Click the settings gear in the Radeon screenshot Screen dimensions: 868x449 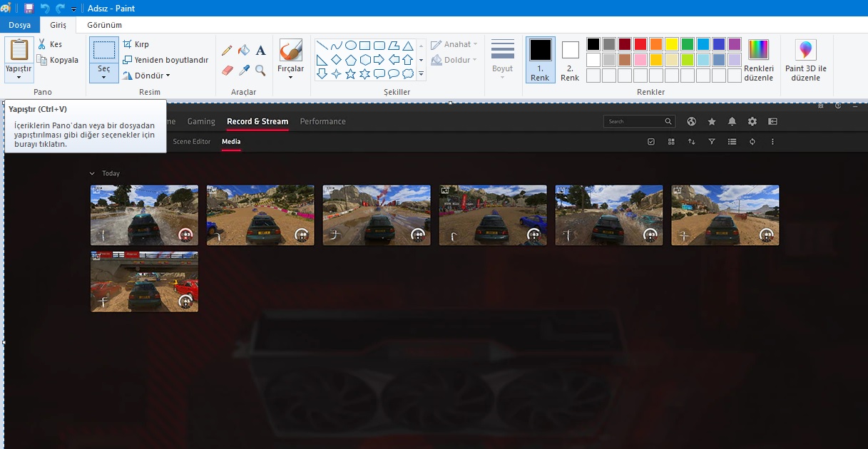(x=752, y=121)
